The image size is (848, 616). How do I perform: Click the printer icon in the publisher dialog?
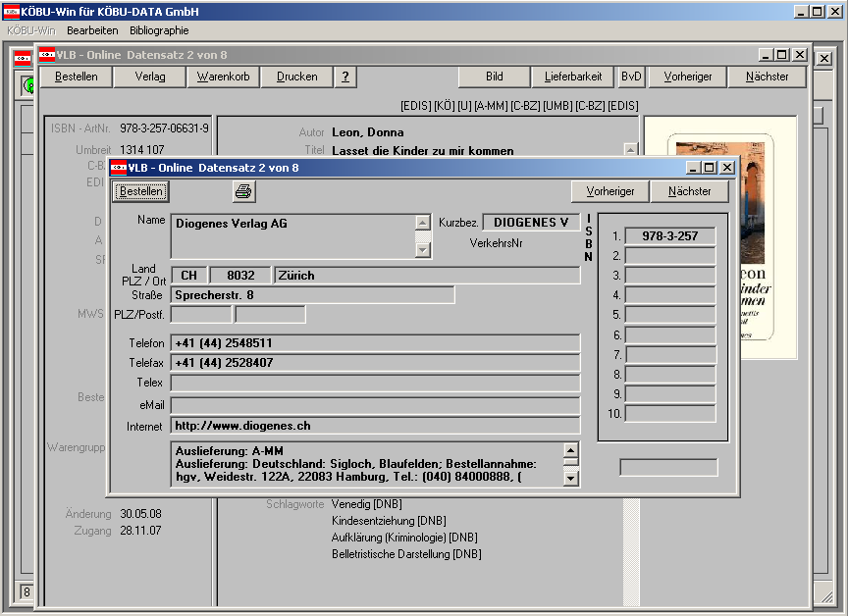coord(244,191)
